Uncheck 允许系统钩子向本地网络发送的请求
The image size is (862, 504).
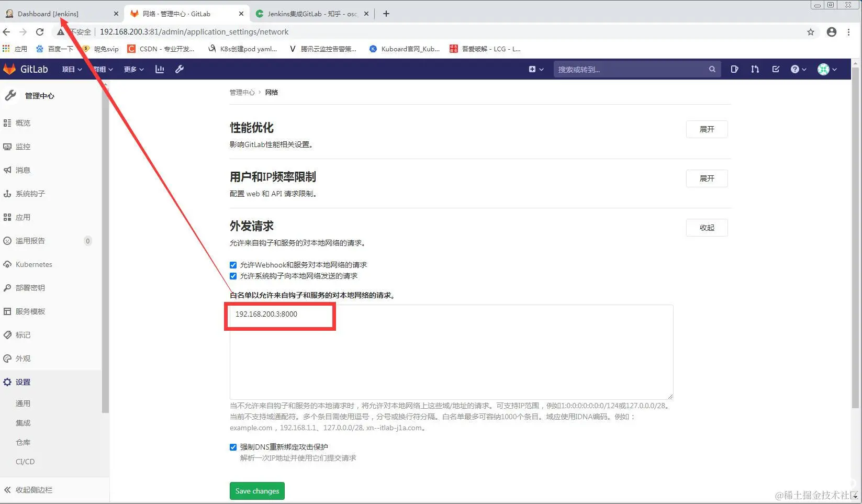tap(233, 276)
